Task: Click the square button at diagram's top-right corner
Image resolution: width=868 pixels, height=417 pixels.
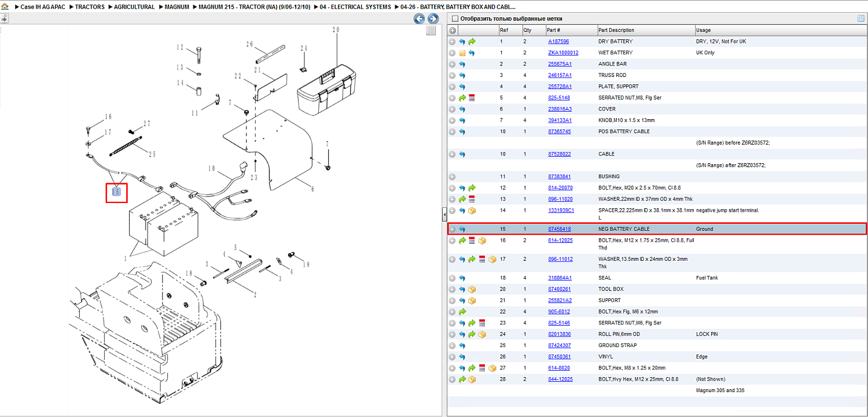Action: (x=431, y=31)
